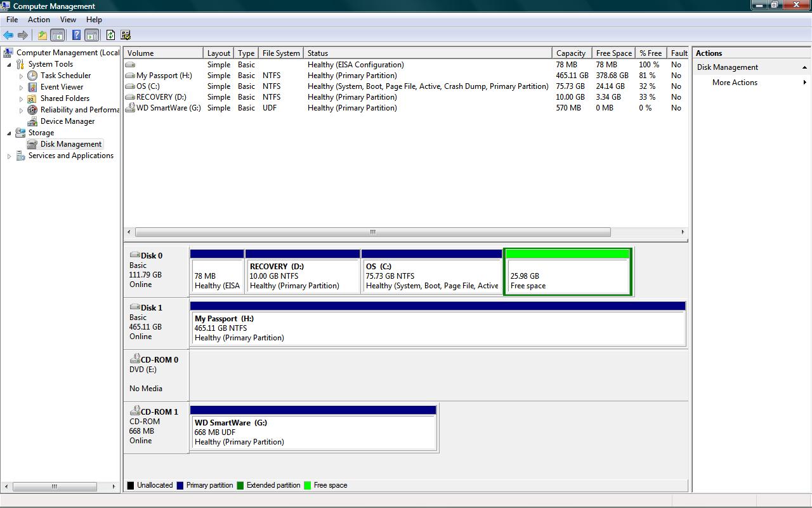Click the console tree horizontal scrollbar thumb
The image size is (812, 508).
[54, 487]
